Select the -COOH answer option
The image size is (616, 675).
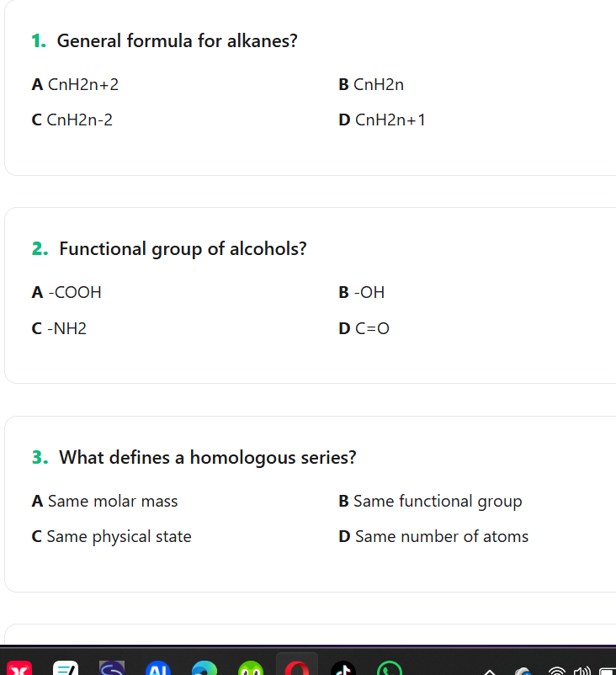pos(66,293)
